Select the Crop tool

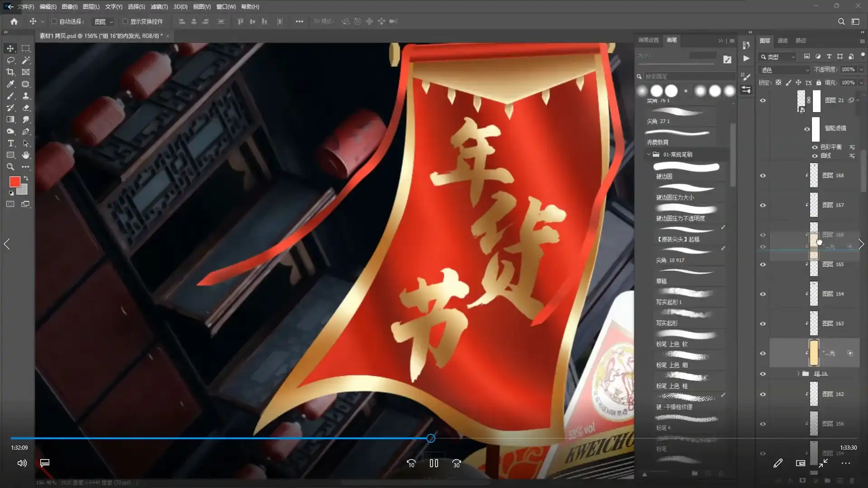(x=10, y=72)
